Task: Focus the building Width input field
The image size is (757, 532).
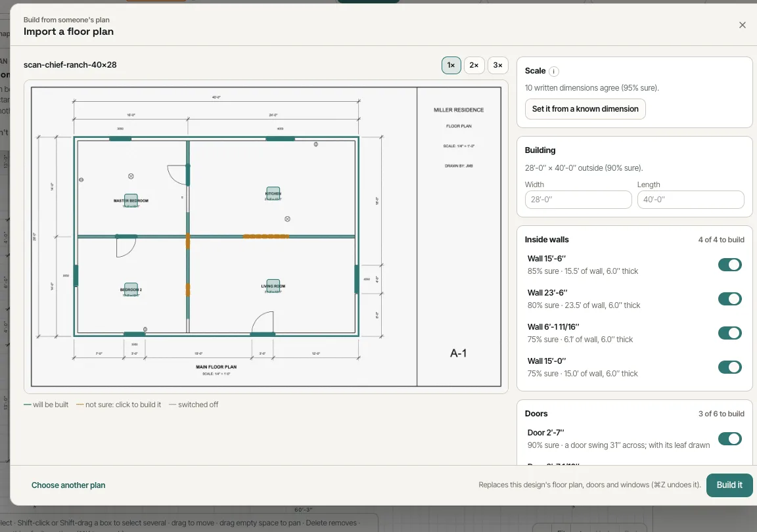Action: pos(578,200)
